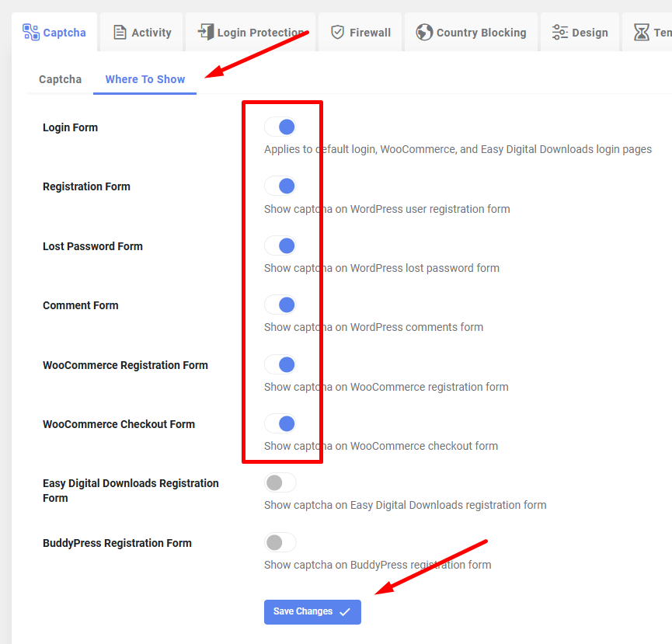Viewport: 672px width, 644px height.
Task: Turn off WooCommerce Checkout Form toggle
Action: [x=280, y=423]
